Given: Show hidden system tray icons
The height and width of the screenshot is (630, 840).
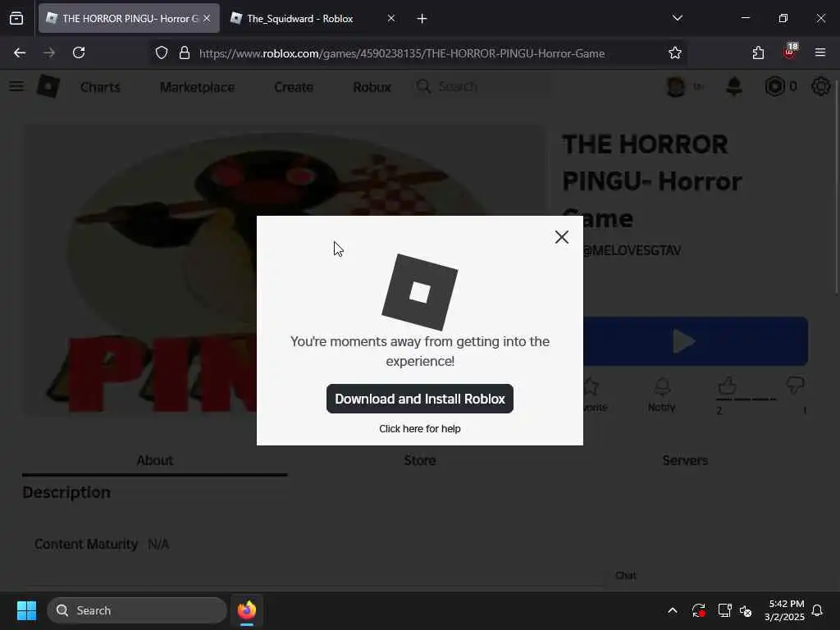Looking at the screenshot, I should (673, 610).
